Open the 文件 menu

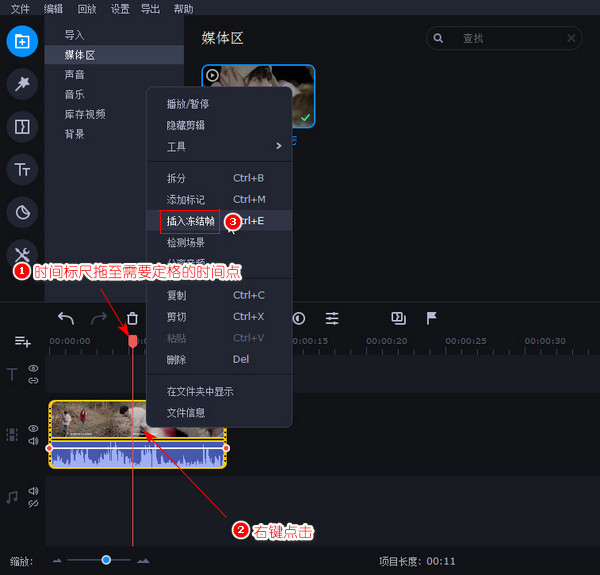click(x=20, y=8)
